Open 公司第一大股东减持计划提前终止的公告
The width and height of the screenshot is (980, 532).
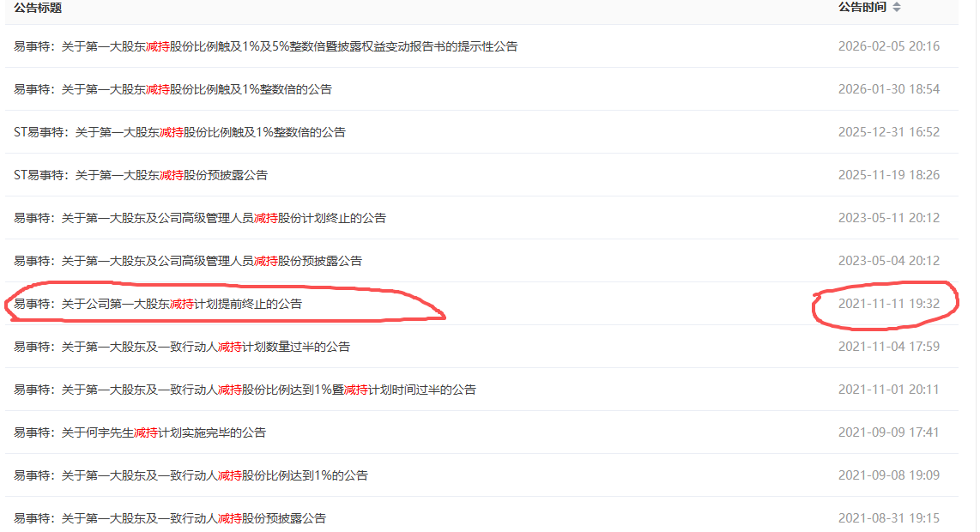tap(158, 304)
